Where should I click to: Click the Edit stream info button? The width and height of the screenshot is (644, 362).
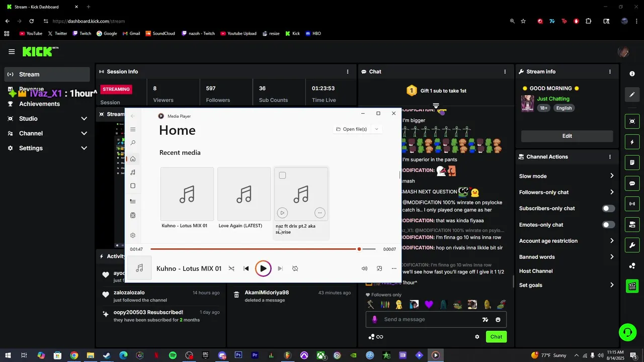click(x=567, y=136)
